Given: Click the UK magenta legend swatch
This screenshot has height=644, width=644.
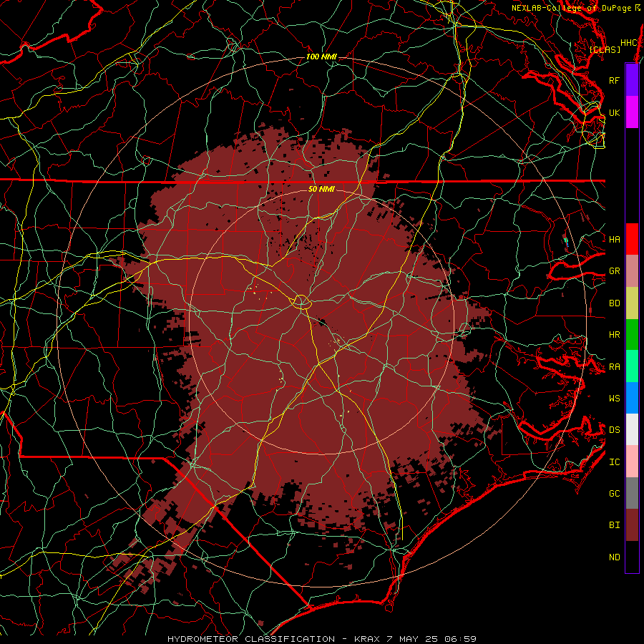Looking at the screenshot, I should (x=632, y=112).
